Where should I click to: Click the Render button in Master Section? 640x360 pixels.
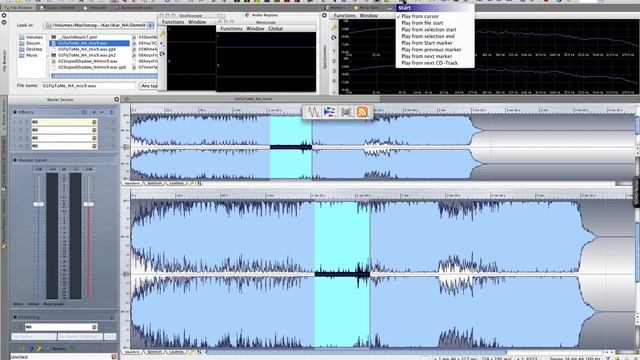[58, 349]
